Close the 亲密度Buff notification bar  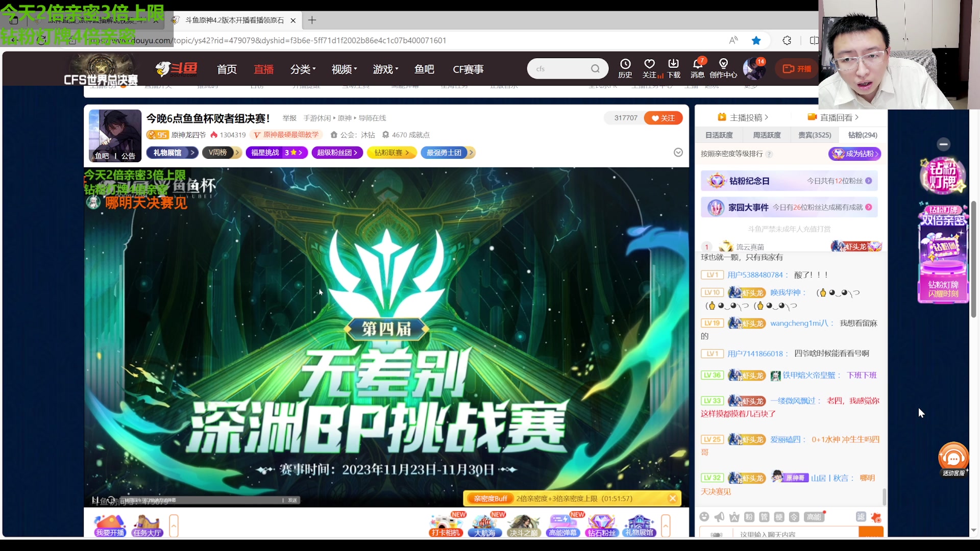[x=673, y=498]
